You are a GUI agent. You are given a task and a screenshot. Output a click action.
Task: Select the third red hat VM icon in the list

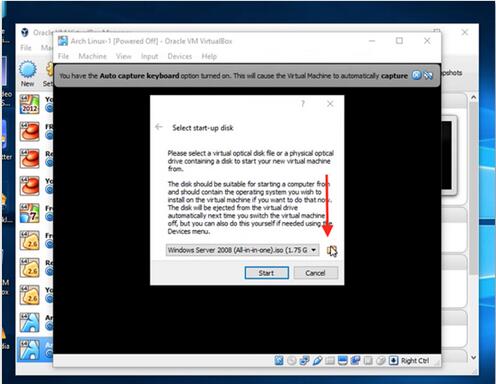29,186
